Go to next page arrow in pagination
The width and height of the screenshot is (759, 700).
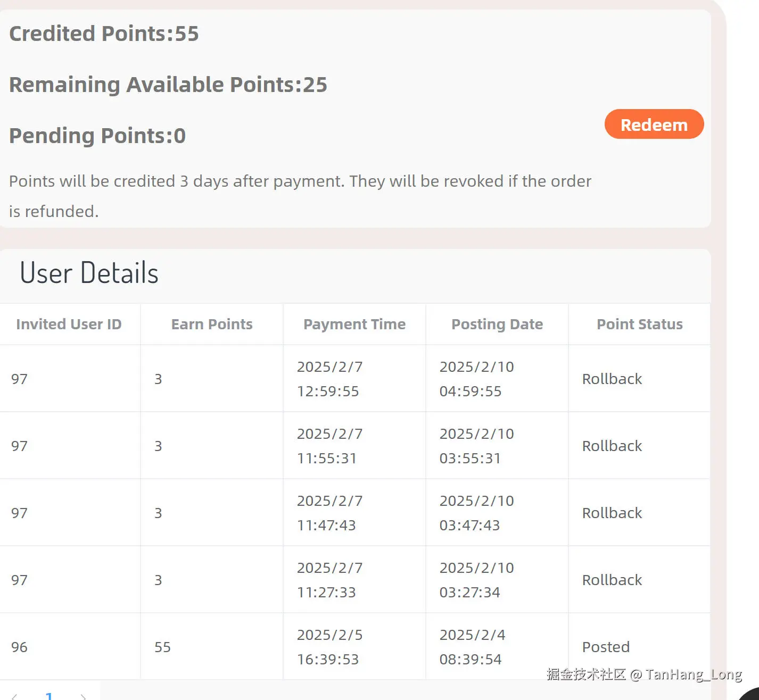pos(83,696)
